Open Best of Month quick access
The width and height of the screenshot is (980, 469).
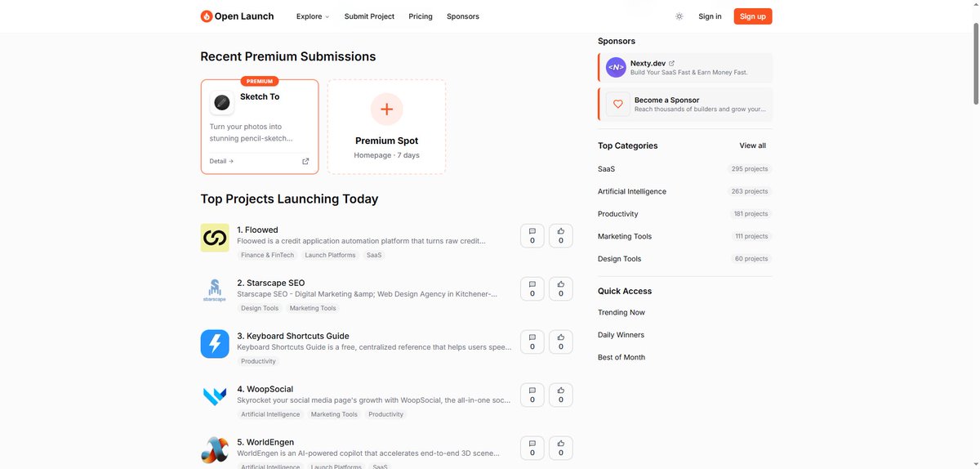pos(621,357)
